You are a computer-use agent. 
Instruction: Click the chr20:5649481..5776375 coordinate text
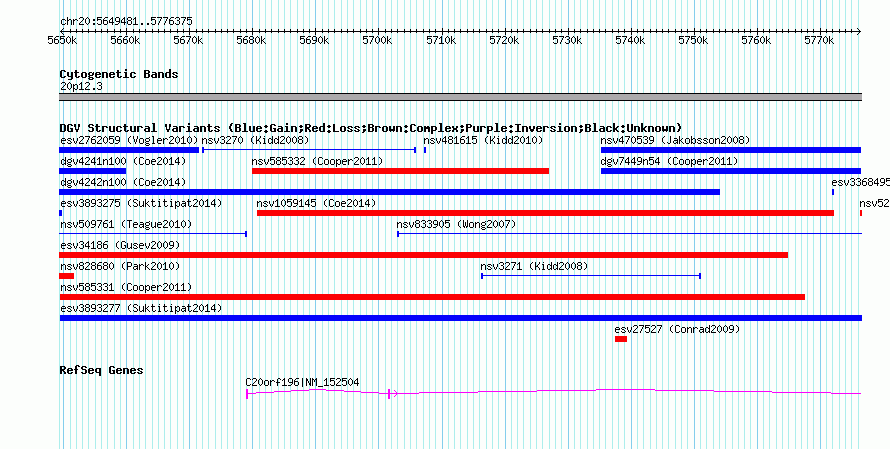(126, 22)
